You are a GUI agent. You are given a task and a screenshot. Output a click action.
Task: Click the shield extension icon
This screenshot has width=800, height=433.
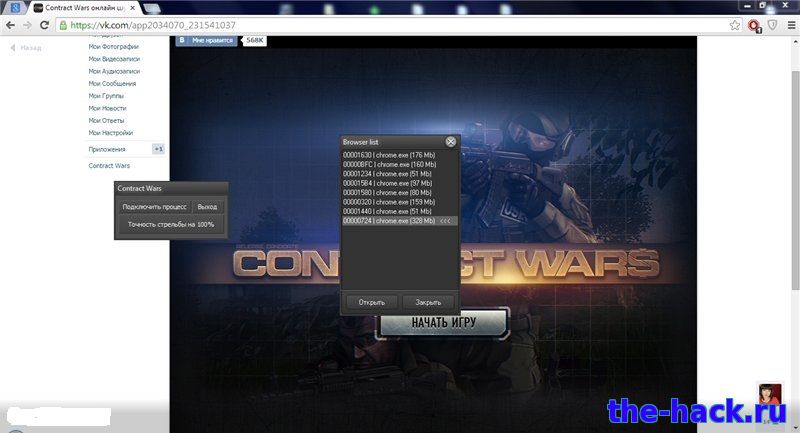773,24
